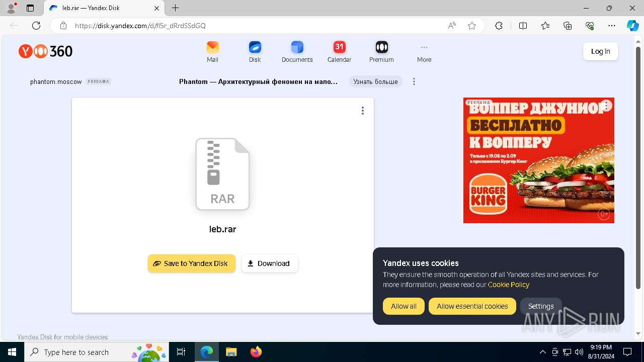Open the Cookie Policy link

click(x=509, y=285)
